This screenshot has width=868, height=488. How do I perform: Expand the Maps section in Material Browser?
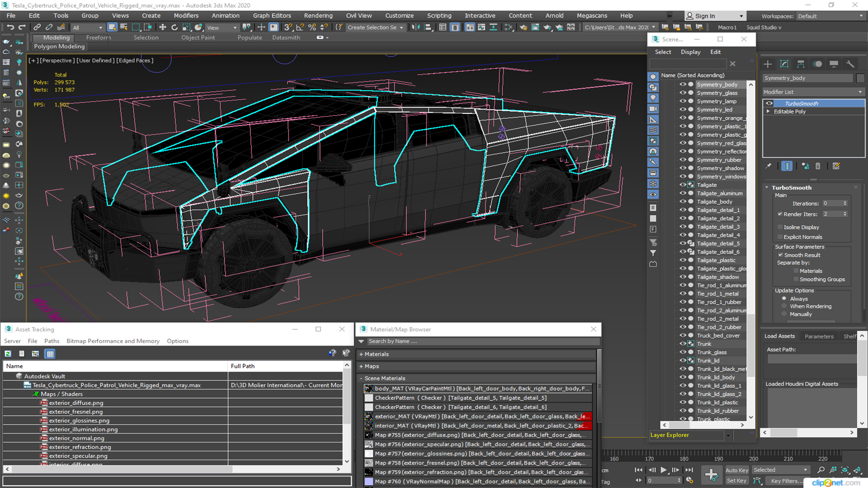tap(362, 366)
